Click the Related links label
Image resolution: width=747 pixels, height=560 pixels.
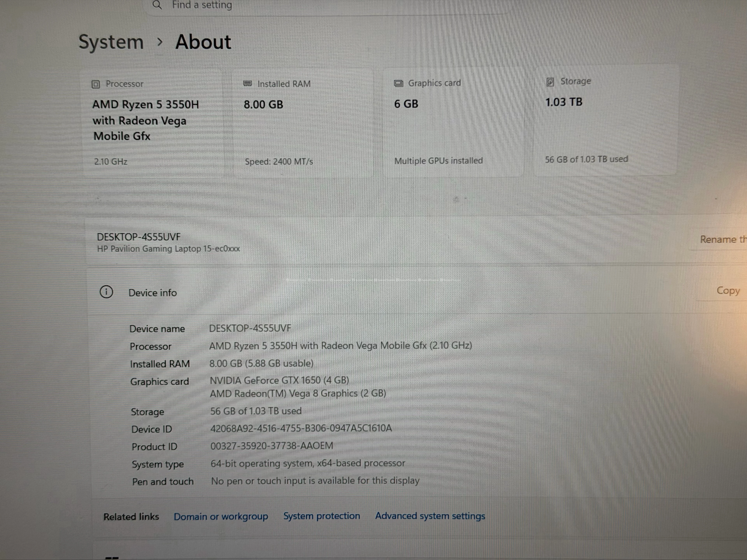click(x=131, y=517)
